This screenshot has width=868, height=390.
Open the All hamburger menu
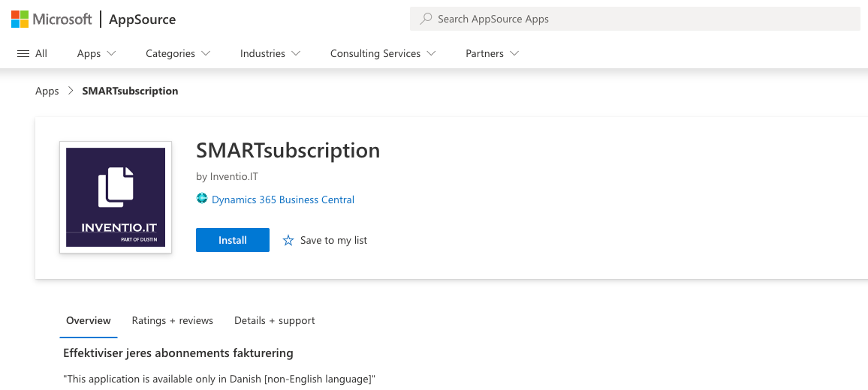[x=32, y=54]
